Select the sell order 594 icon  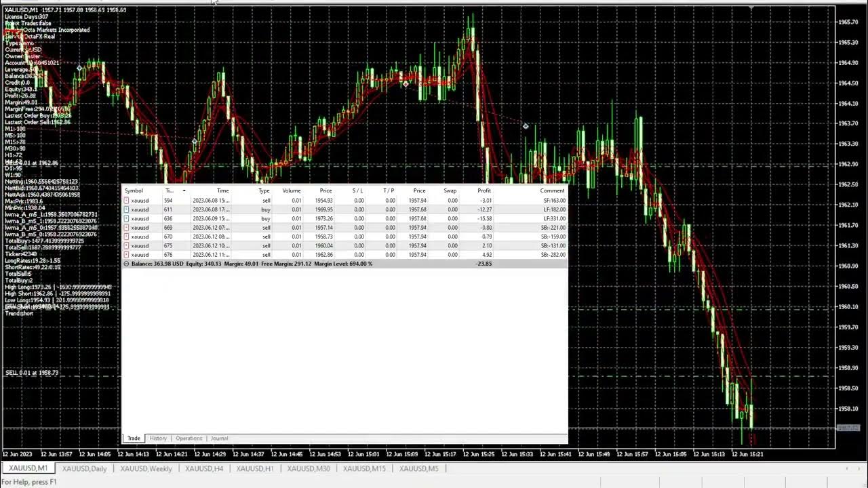point(126,201)
